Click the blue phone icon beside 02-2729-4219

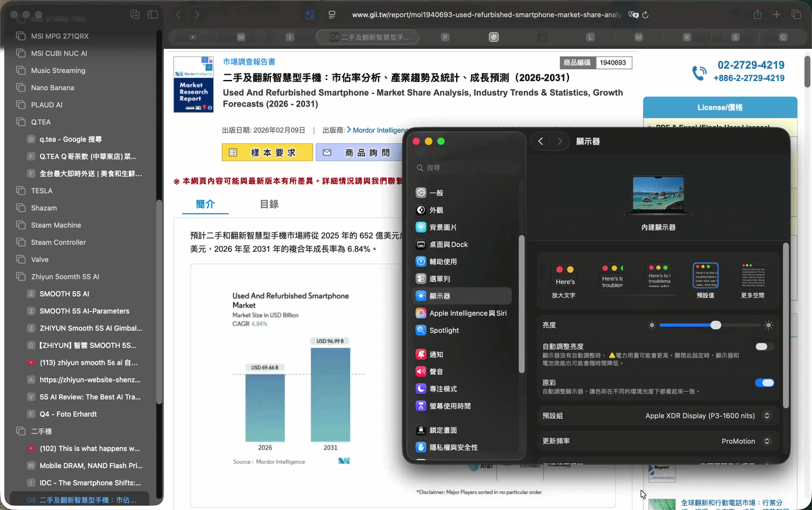pyautogui.click(x=699, y=73)
